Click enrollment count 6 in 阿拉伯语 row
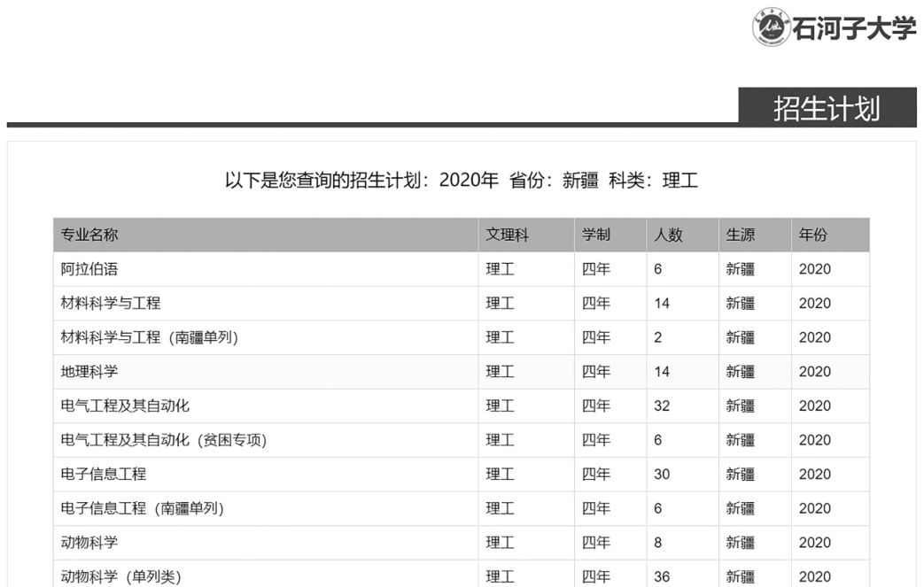 pos(658,269)
